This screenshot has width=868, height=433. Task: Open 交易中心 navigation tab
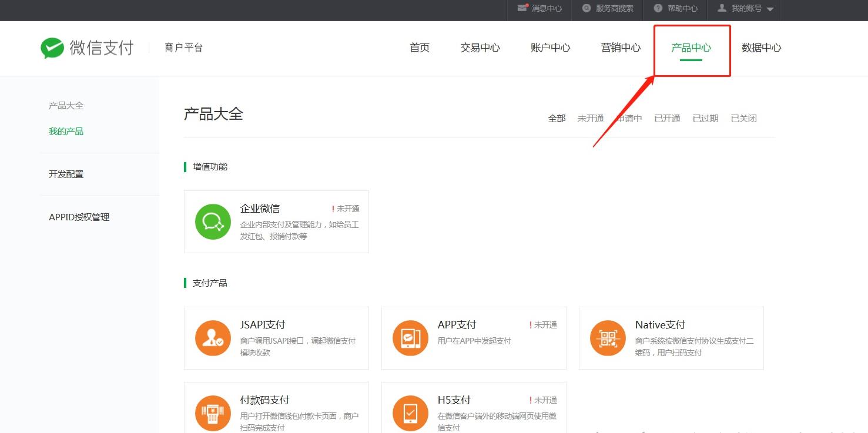(480, 48)
